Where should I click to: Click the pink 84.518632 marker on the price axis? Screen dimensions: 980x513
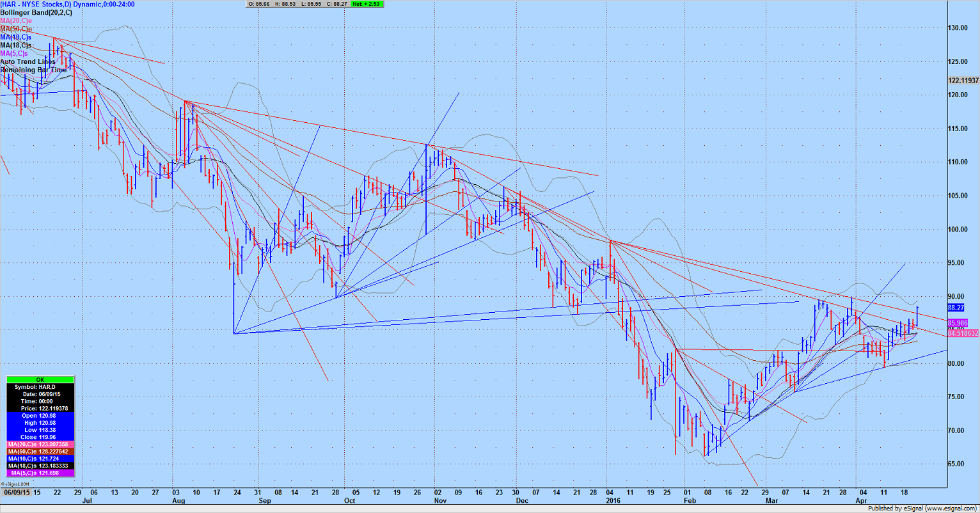pos(963,333)
